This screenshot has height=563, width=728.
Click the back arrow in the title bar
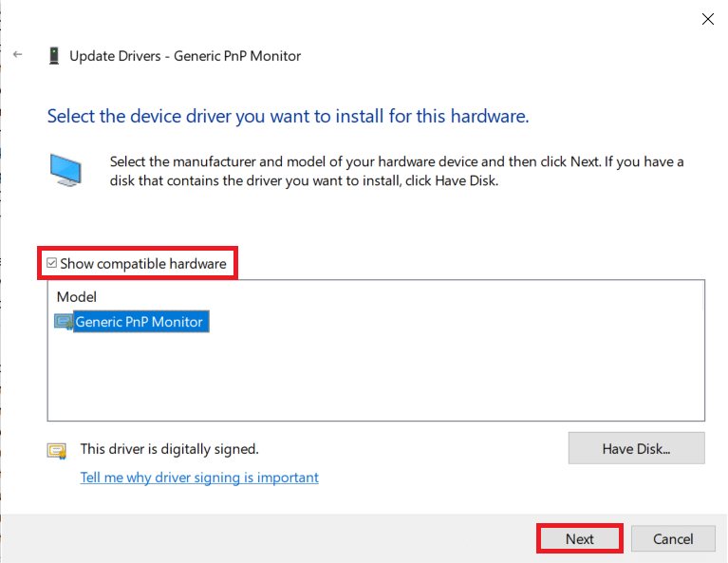pyautogui.click(x=17, y=56)
